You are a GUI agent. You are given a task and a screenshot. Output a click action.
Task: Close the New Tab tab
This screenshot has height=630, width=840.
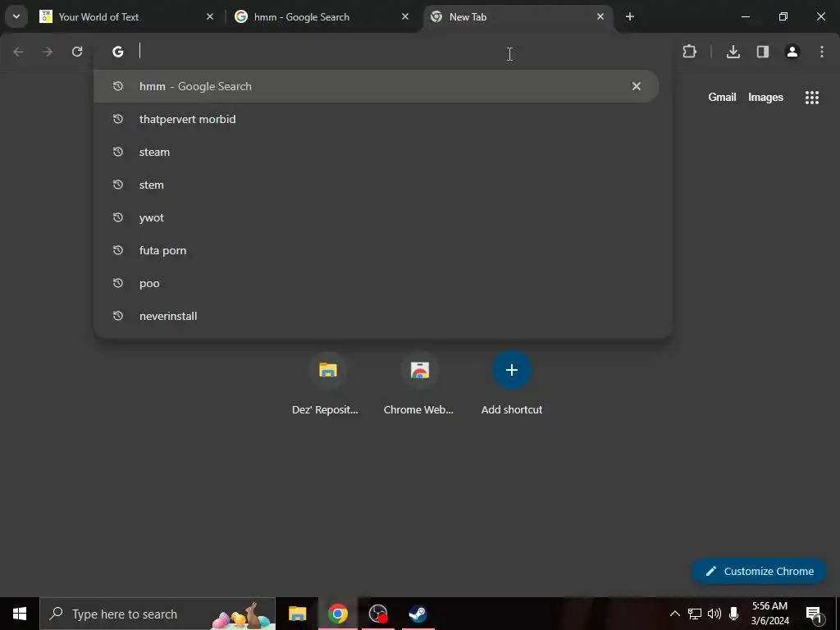click(x=600, y=16)
